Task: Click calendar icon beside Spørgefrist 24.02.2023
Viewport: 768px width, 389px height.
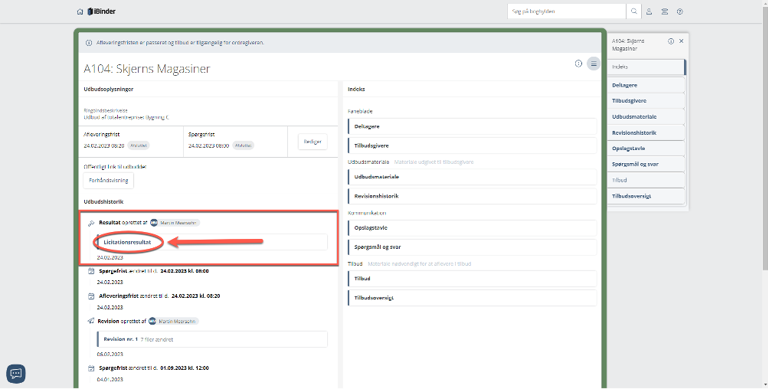Action: pyautogui.click(x=91, y=271)
